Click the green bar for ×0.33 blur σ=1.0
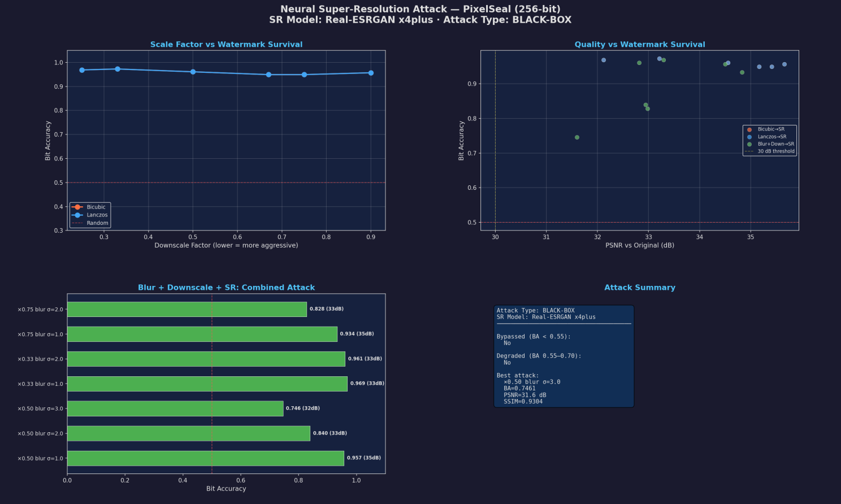The width and height of the screenshot is (841, 504). (207, 384)
